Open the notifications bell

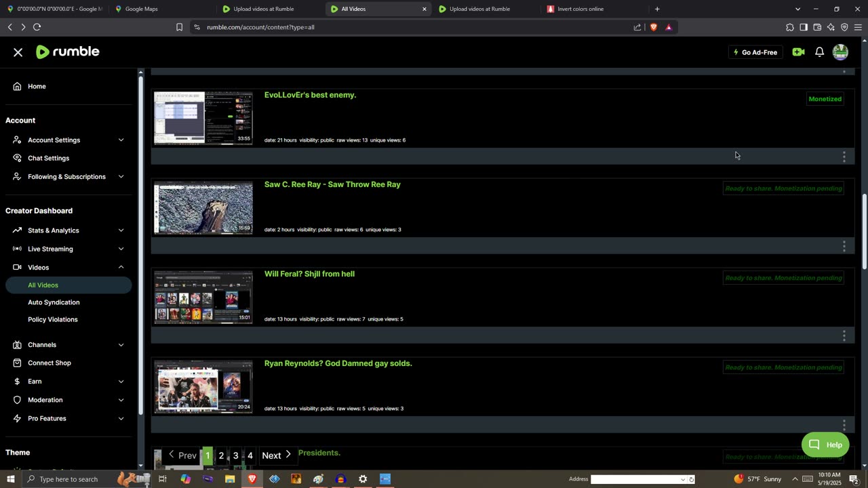click(819, 52)
